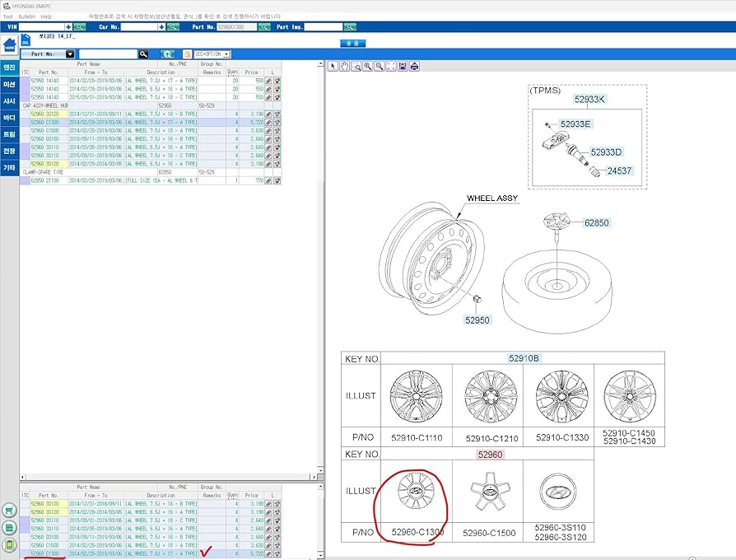Expand the Part No. search type dropdown
The image size is (736, 560).
pyautogui.click(x=70, y=54)
